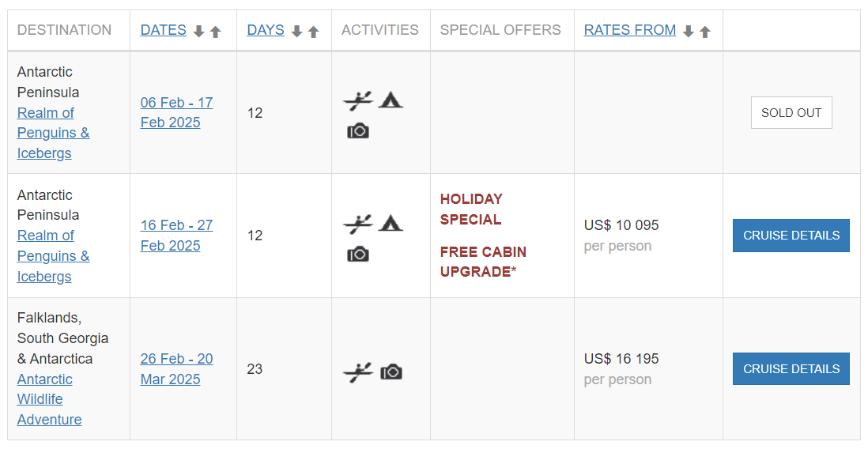Open Cruise Details for 16 Feb departure
The image size is (868, 449).
791,236
